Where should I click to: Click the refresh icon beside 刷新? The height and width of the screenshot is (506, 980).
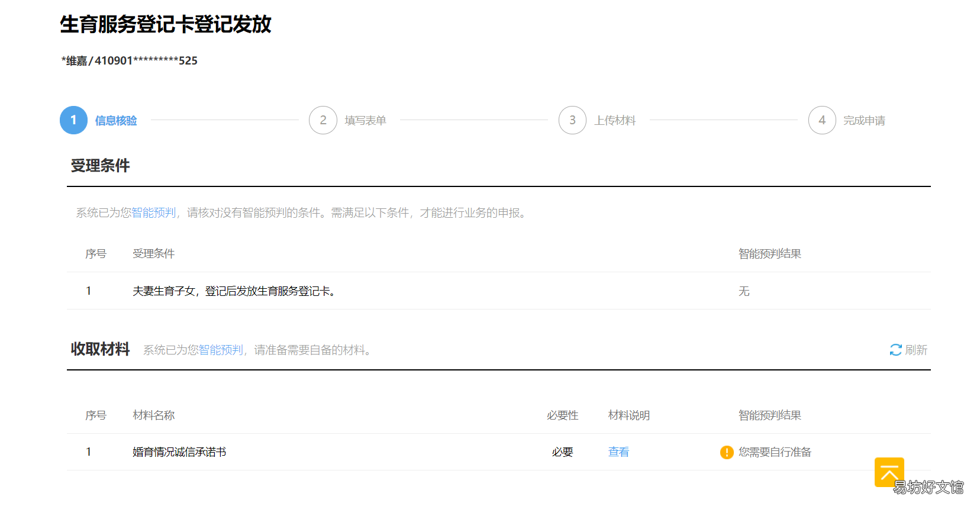coord(895,350)
